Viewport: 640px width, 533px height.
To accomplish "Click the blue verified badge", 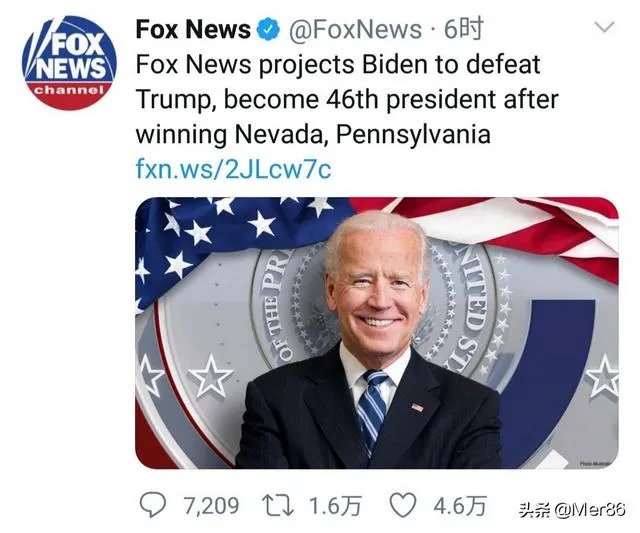I will coord(268,29).
